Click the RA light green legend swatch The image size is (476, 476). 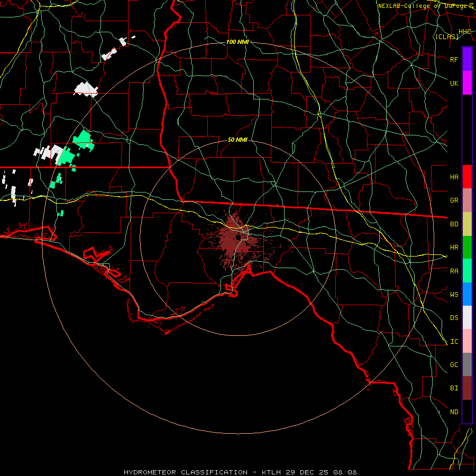tap(467, 271)
